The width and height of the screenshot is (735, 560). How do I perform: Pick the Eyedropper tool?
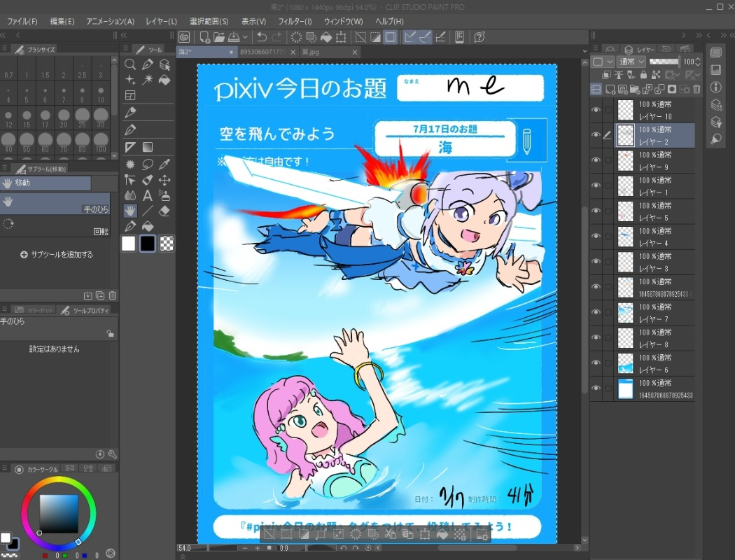165,164
